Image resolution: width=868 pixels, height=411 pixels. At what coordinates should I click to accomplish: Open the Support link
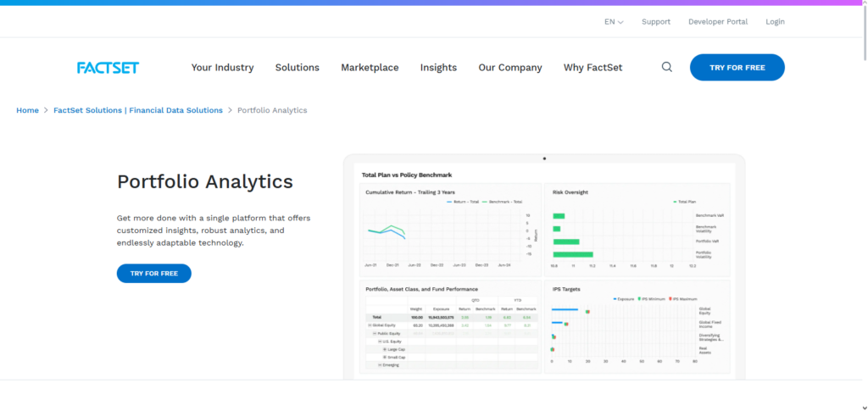[x=656, y=21]
